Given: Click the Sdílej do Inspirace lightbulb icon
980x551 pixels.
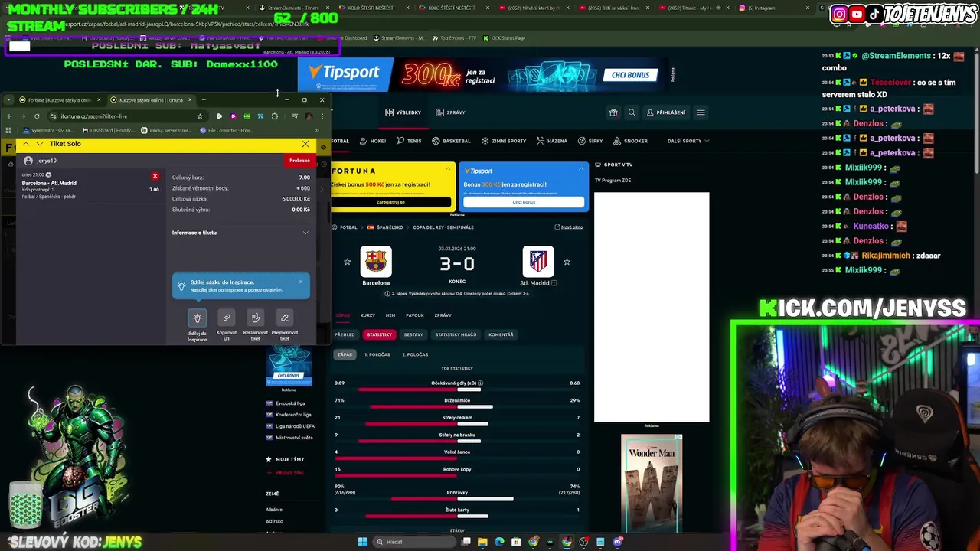Looking at the screenshot, I should 198,318.
